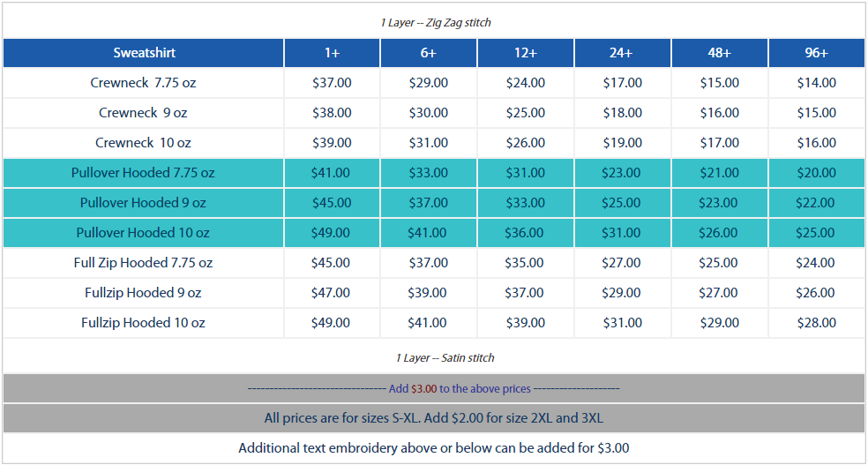868x465 pixels.
Task: Click Pullover Hooded 10 oz 48+ price
Action: tap(719, 233)
